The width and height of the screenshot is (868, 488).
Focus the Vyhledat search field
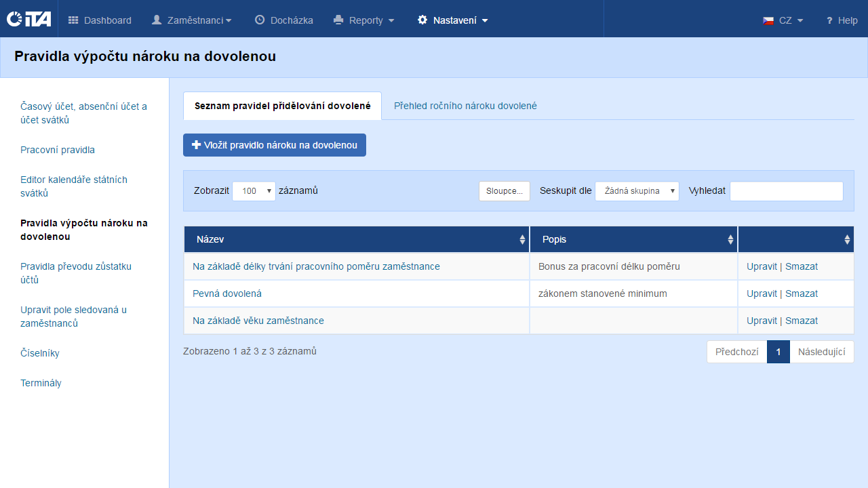click(786, 191)
